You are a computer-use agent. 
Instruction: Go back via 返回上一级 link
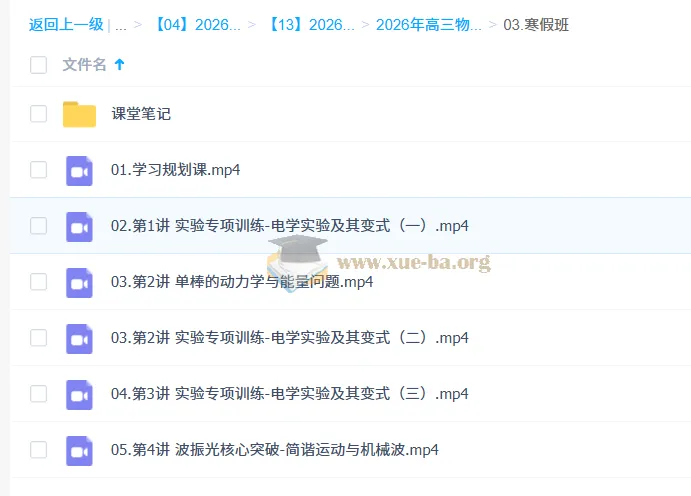65,25
